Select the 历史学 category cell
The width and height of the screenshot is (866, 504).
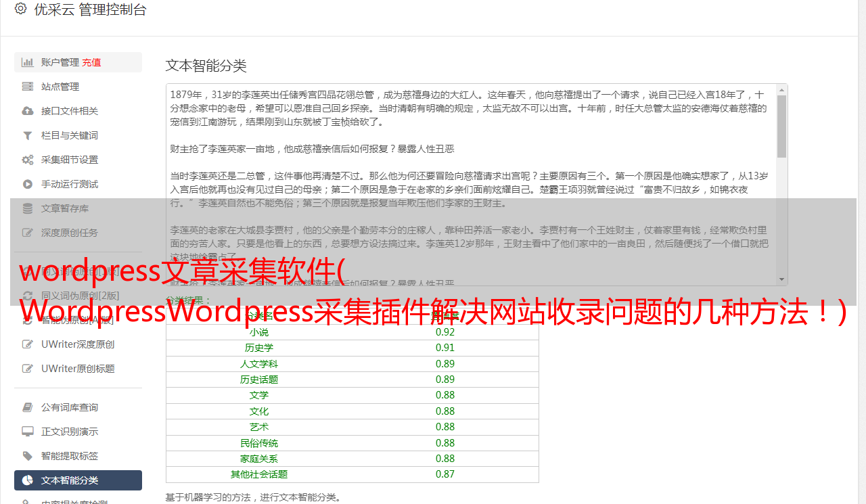(259, 348)
